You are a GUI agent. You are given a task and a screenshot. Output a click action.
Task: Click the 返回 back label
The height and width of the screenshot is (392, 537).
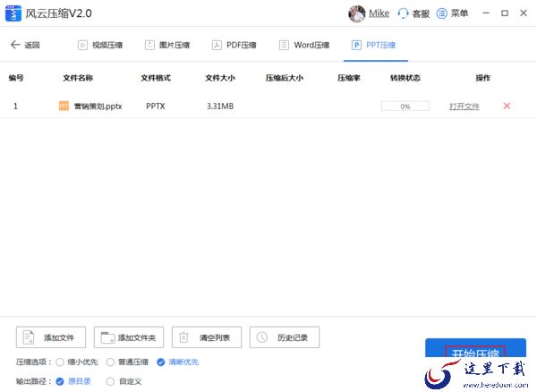coord(32,45)
